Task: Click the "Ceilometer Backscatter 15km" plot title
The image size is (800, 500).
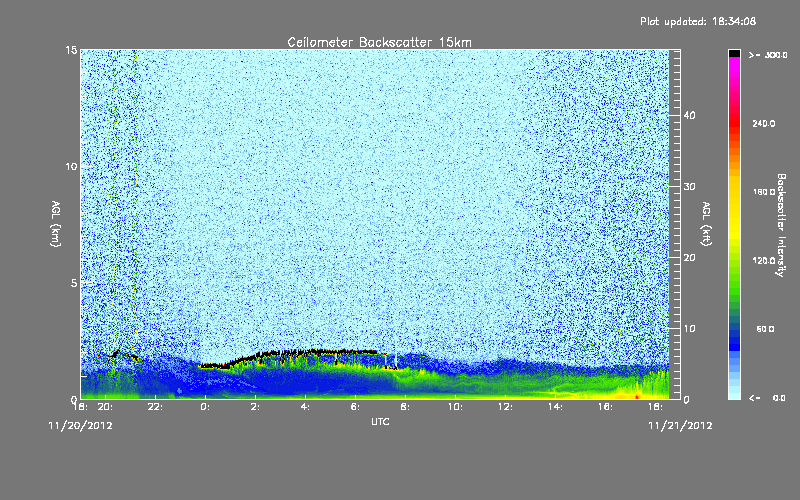Action: (379, 42)
